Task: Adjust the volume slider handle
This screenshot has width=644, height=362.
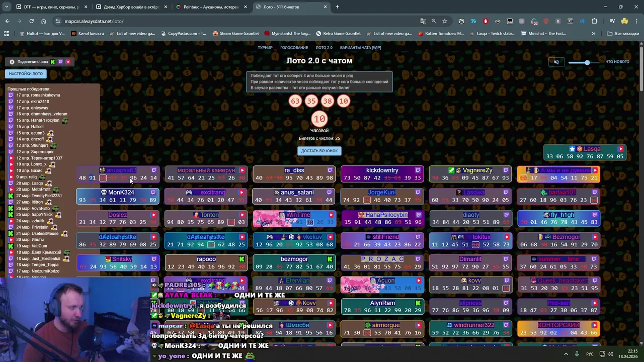Action: pyautogui.click(x=587, y=62)
